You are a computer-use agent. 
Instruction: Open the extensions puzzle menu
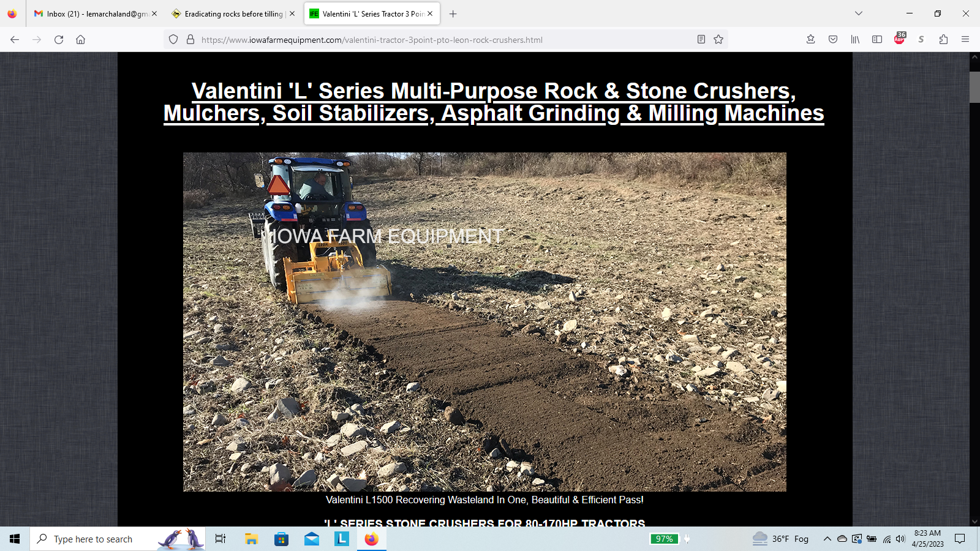[x=943, y=40]
